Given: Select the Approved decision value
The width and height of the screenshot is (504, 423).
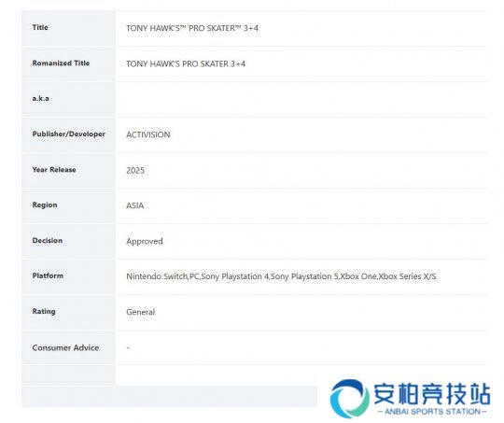Looking at the screenshot, I should [145, 241].
